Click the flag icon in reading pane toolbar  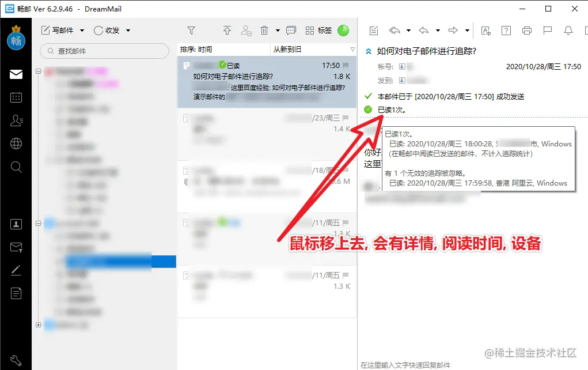548,31
